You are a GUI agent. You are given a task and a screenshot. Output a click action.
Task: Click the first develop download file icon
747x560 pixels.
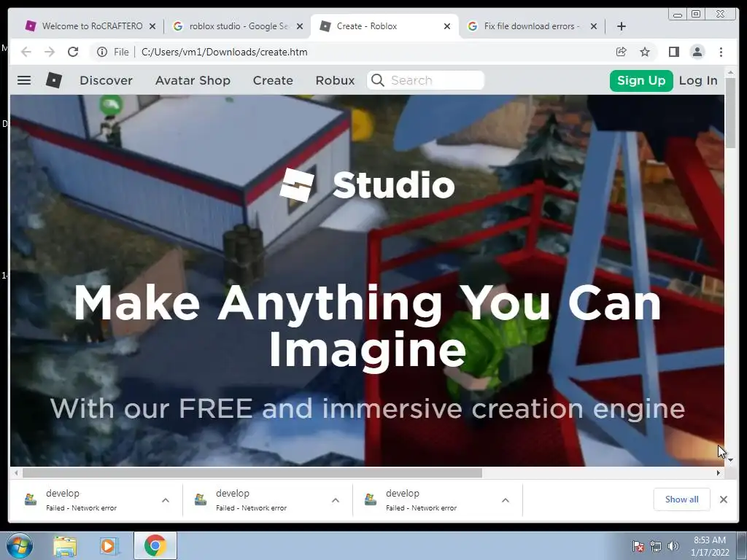point(31,499)
